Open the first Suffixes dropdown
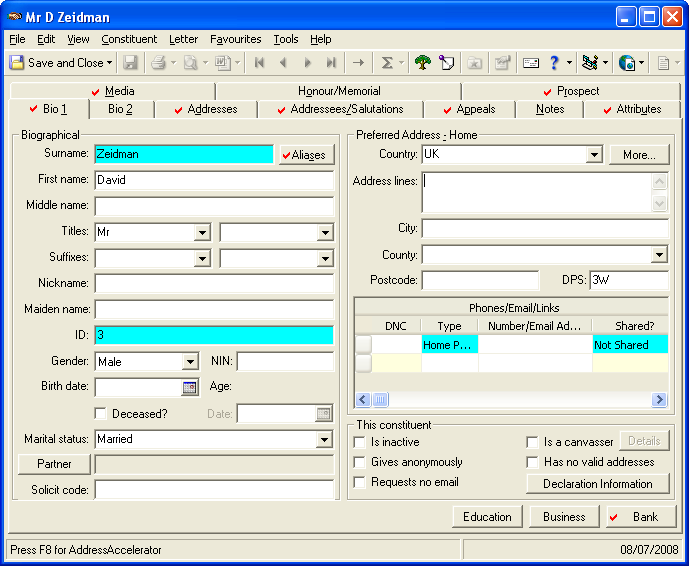The image size is (689, 566). (202, 258)
